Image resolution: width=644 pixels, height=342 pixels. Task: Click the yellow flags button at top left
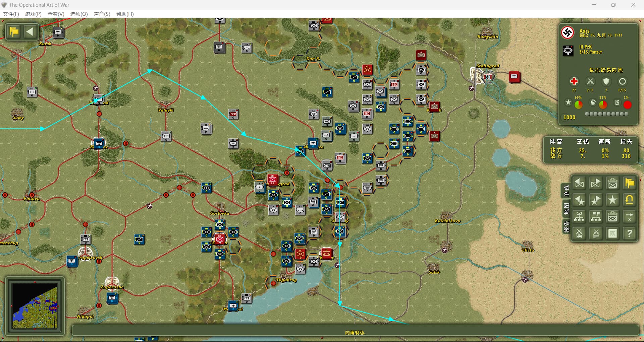(14, 32)
